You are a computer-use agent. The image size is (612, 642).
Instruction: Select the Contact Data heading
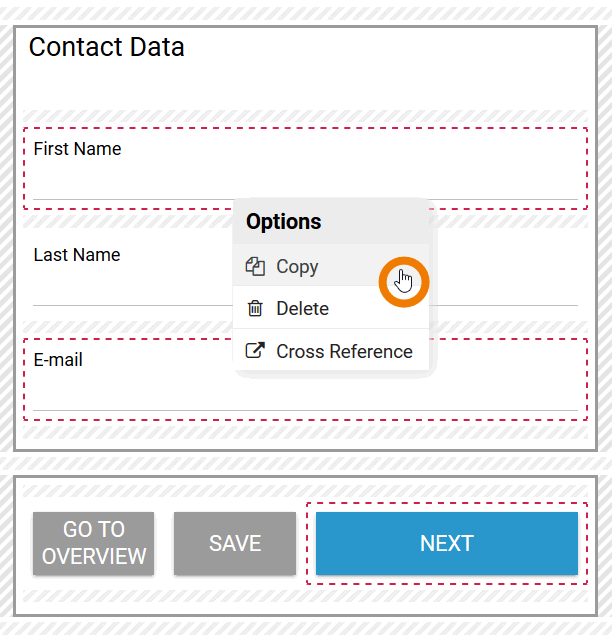point(106,47)
